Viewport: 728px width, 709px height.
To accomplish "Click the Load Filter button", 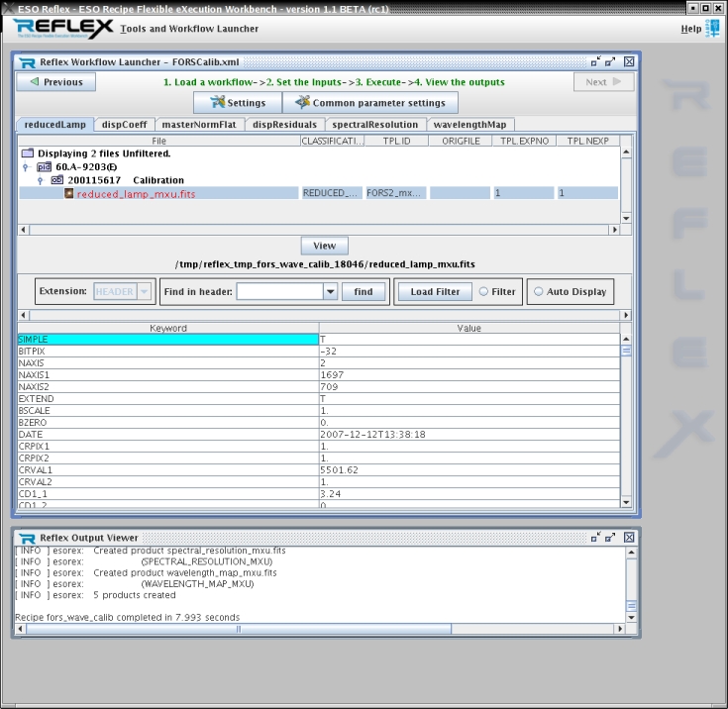I will [435, 292].
